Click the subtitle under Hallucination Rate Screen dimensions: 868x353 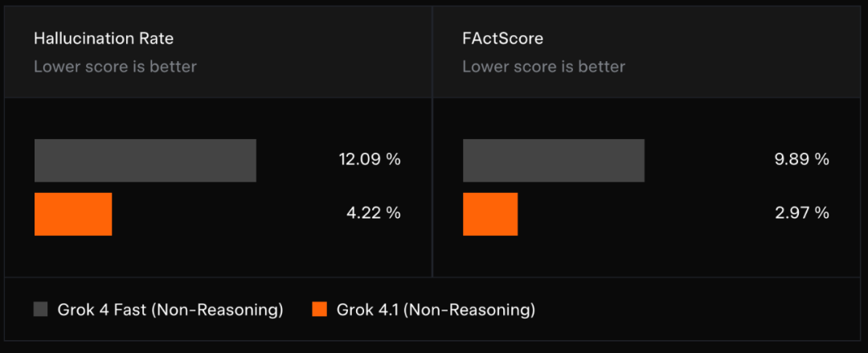pyautogui.click(x=115, y=67)
